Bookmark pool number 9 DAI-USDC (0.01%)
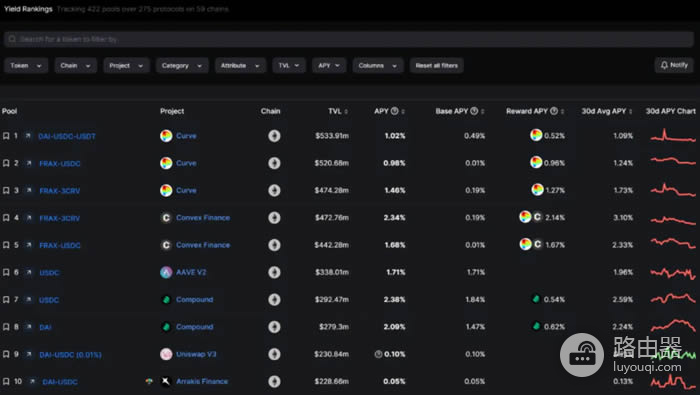This screenshot has width=700, height=395. pos(6,354)
